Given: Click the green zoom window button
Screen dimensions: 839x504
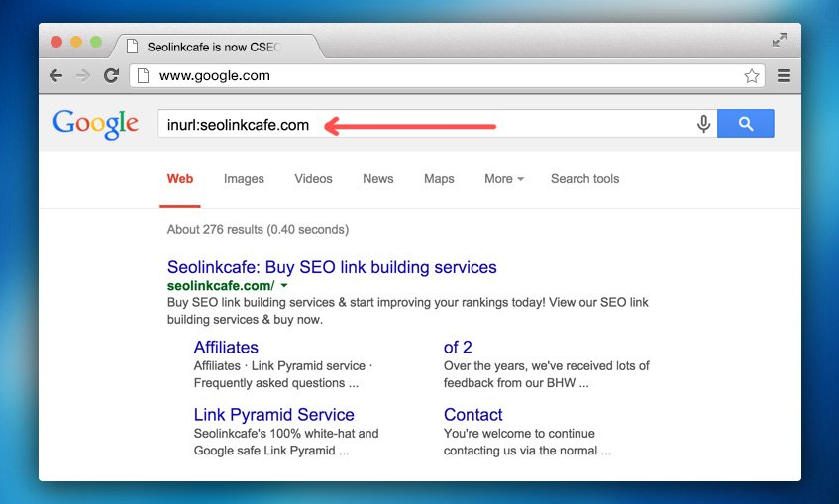Looking at the screenshot, I should (96, 42).
